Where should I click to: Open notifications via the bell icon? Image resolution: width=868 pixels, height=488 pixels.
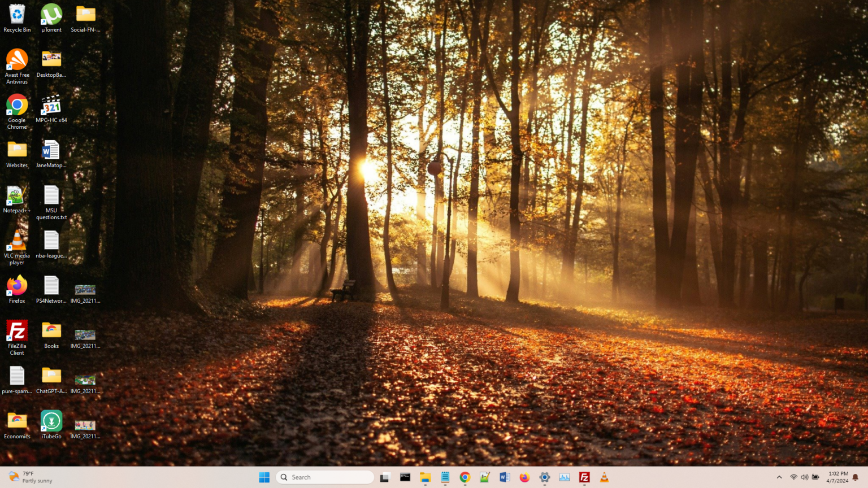tap(854, 477)
